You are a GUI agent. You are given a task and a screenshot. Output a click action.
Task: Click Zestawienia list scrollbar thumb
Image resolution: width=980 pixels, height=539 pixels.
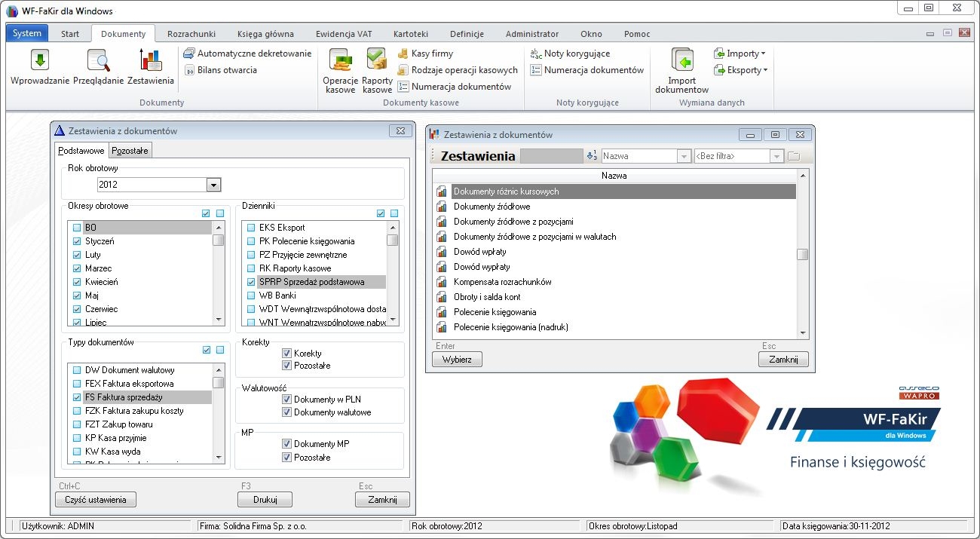[803, 254]
